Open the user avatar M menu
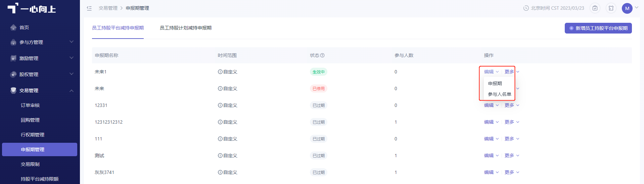 (627, 8)
